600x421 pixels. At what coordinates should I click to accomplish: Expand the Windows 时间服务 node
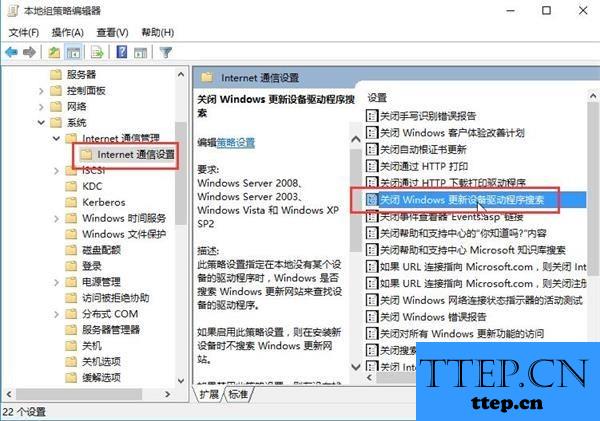(57, 219)
